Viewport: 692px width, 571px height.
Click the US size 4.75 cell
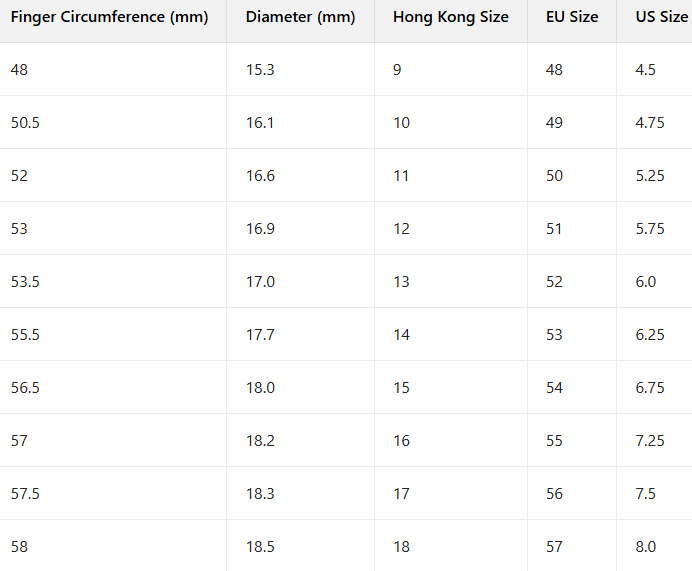[649, 123]
